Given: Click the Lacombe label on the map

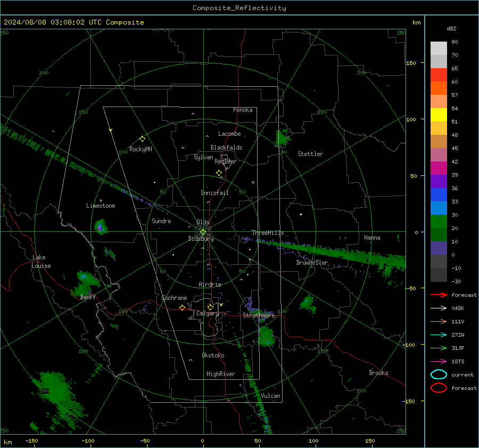Looking at the screenshot, I should [229, 134].
